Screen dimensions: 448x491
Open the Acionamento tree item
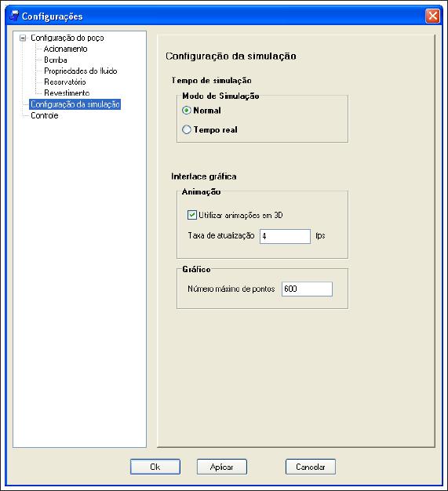coord(65,49)
